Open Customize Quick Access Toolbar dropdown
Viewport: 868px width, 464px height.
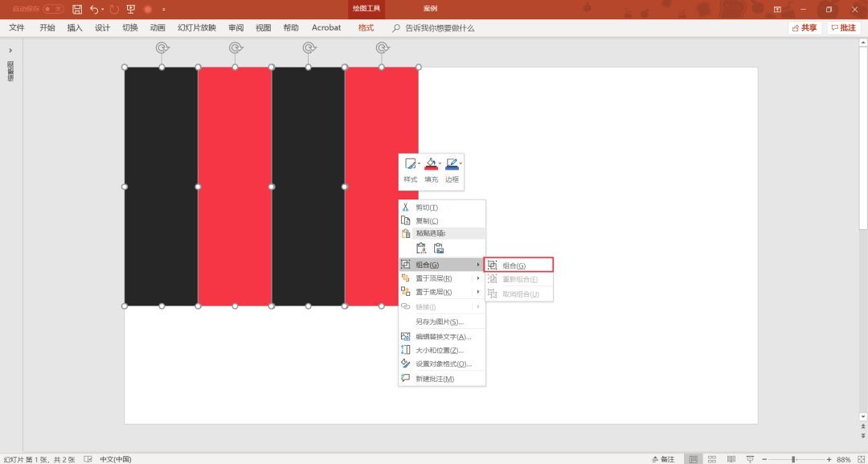(x=164, y=10)
